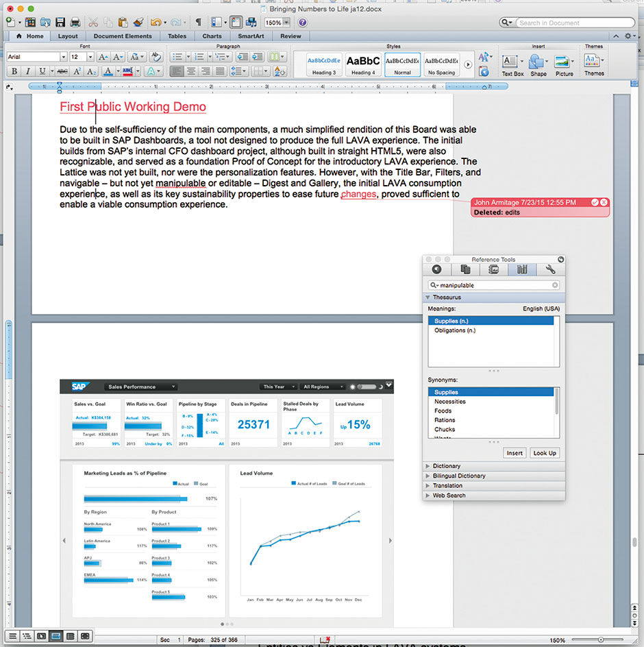The image size is (644, 647).
Task: Expand the Web Search section
Action: click(428, 496)
